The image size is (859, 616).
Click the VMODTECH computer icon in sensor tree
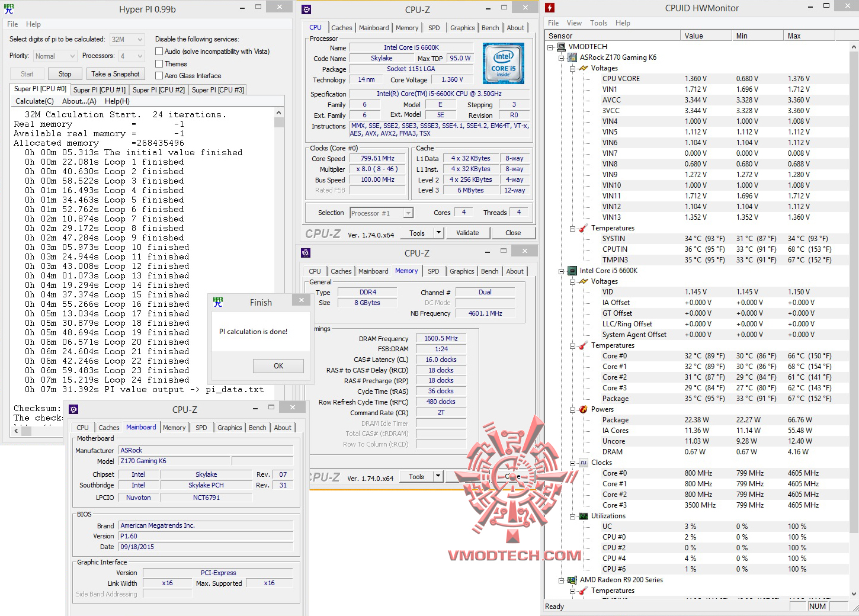pos(561,47)
